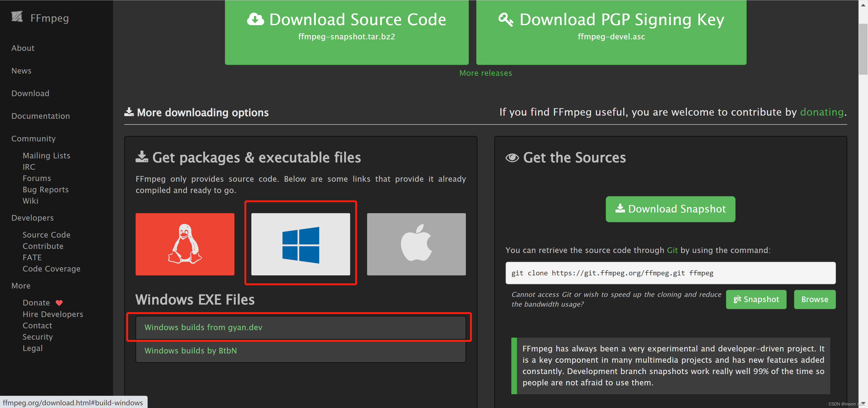The width and height of the screenshot is (868, 408).
Task: Click the eye icon by Get the Sources
Action: 512,158
